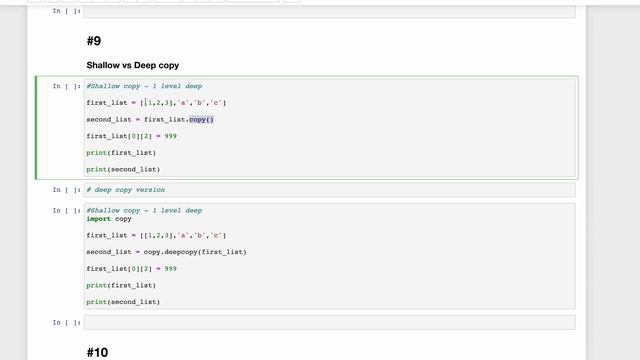
Task: Click the empty code cell above the #10 heading
Action: point(329,322)
